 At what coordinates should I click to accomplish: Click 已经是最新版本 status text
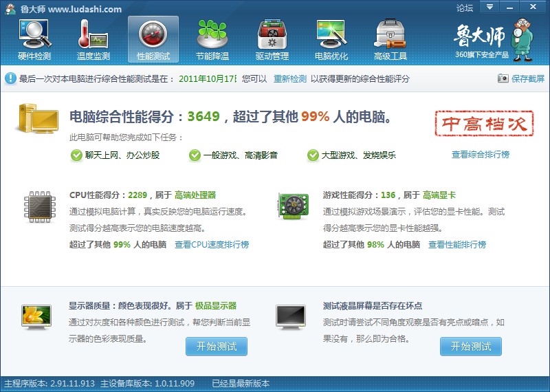(241, 383)
